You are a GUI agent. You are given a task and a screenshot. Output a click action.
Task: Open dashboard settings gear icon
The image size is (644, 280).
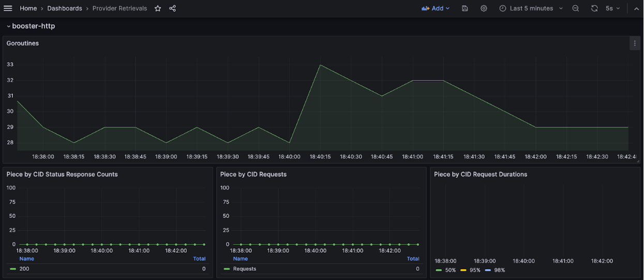(484, 8)
